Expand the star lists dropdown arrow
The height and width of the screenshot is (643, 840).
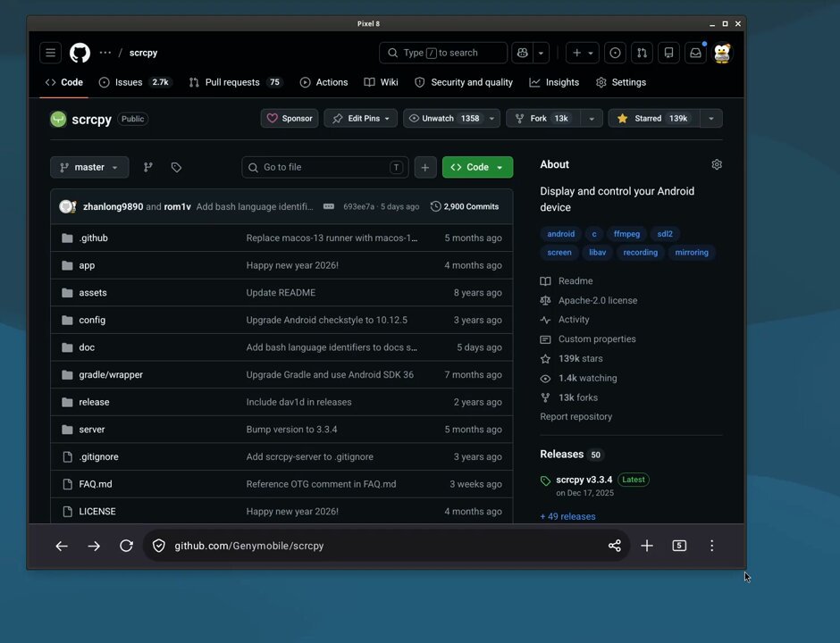coord(711,118)
